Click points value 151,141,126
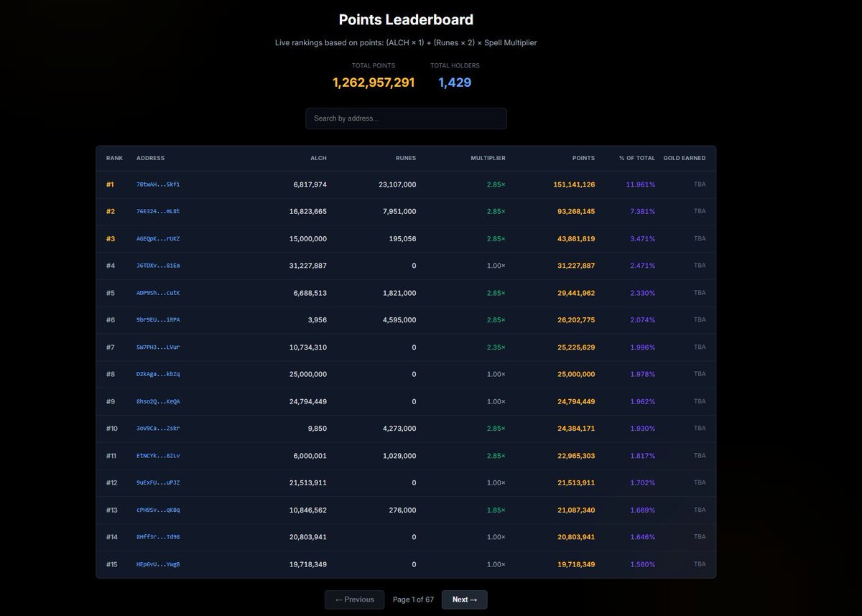This screenshot has width=862, height=616. click(574, 185)
